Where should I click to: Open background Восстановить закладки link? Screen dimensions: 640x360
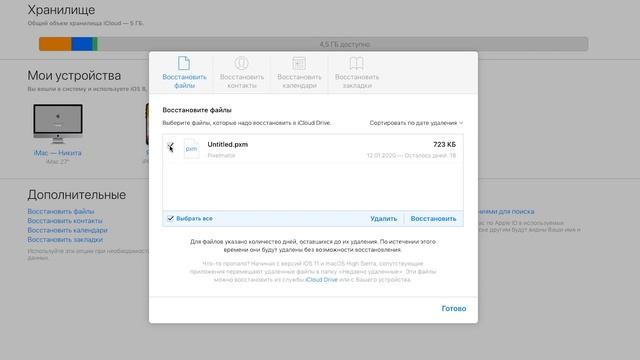tap(65, 240)
